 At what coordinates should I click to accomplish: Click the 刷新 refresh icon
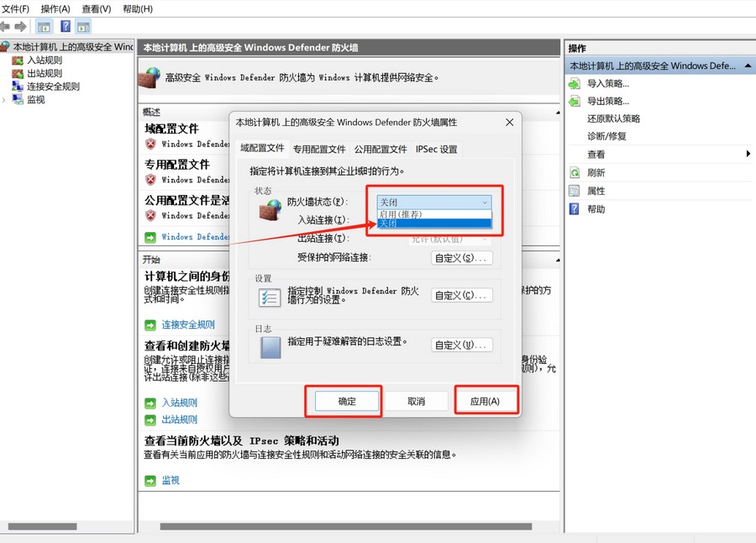click(575, 173)
